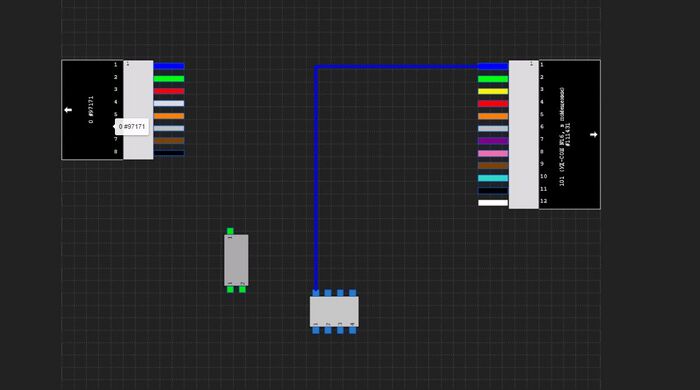This screenshot has height=390, width=700.
Task: Click bottom port 1 of the blue splitter
Action: [x=316, y=330]
